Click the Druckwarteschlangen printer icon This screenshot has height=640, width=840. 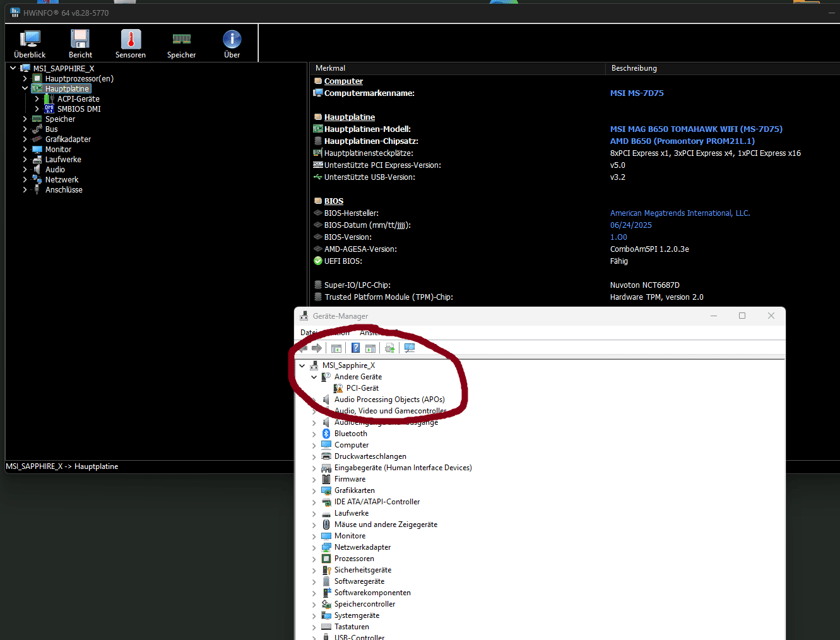coord(326,456)
